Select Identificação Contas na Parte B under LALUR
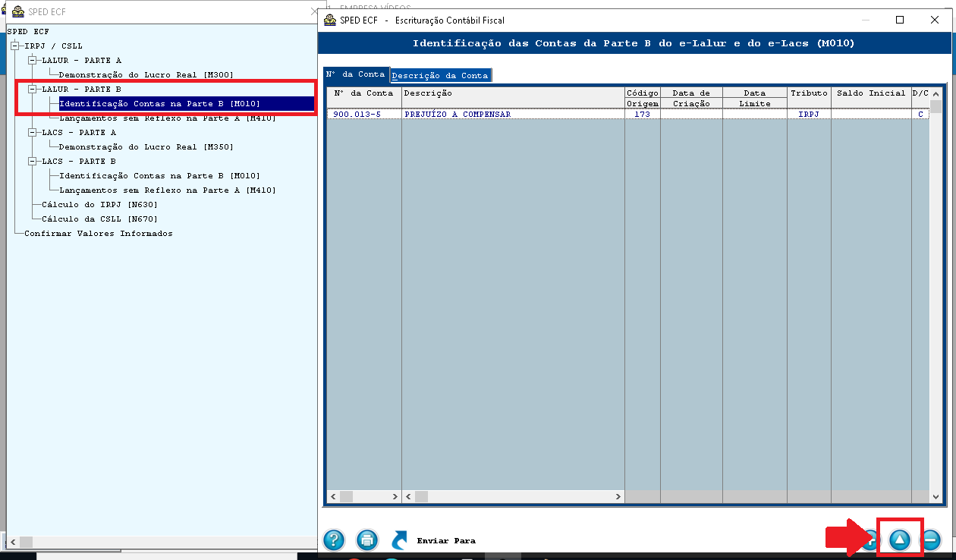This screenshot has height=560, width=956. pyautogui.click(x=160, y=103)
